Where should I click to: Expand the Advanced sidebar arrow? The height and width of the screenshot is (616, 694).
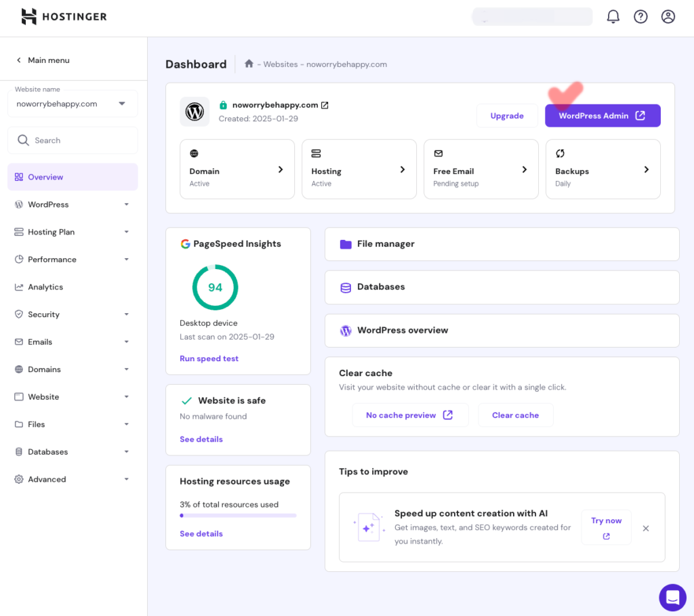(127, 479)
